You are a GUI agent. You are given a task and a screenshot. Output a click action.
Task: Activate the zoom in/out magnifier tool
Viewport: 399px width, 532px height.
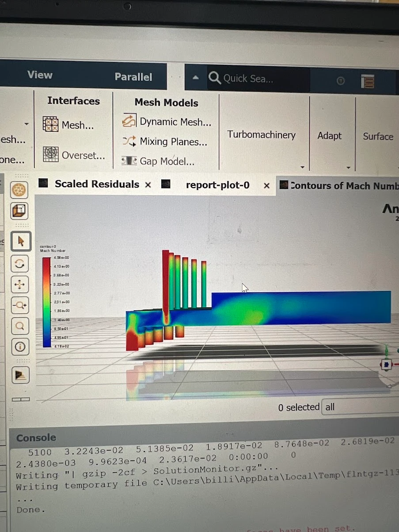pos(19,306)
